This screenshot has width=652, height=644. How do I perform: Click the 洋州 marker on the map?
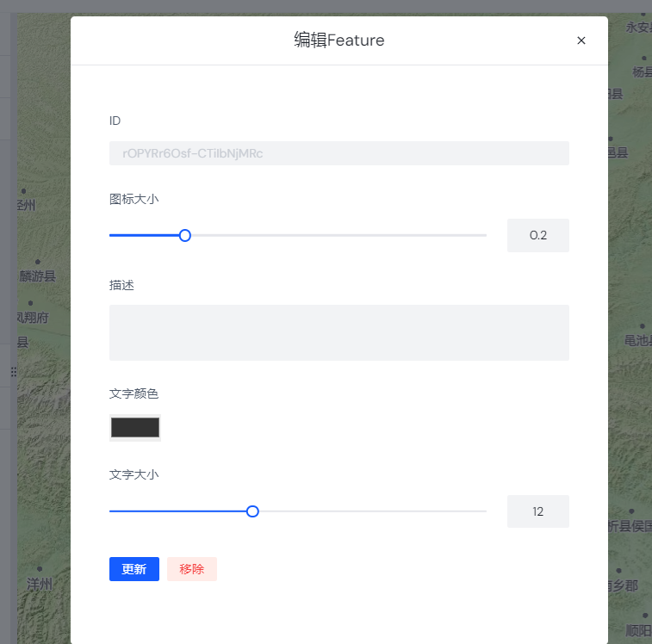pos(40,571)
